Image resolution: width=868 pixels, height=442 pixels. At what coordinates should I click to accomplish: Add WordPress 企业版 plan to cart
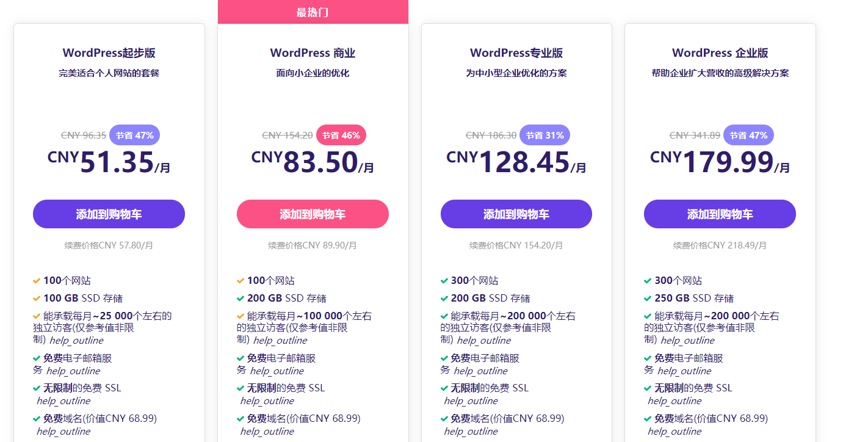tap(720, 214)
